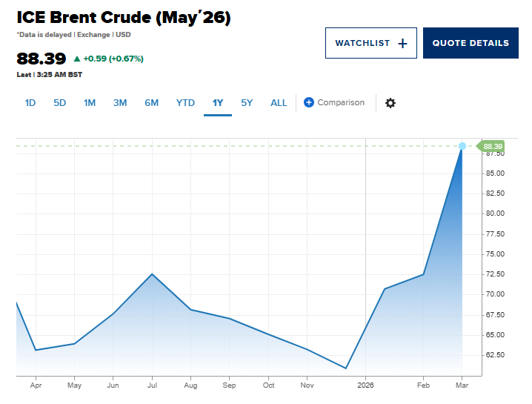Click the blue plus Comparison icon
532x404 pixels.
308,102
